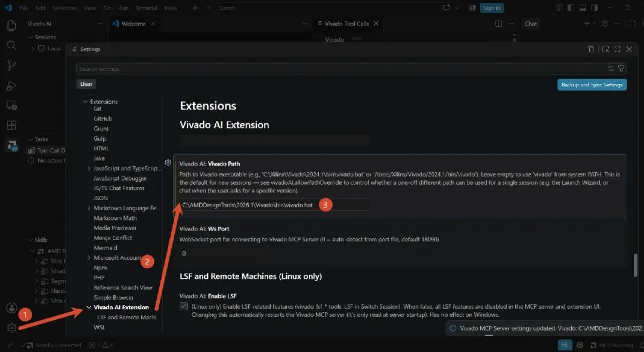The width and height of the screenshot is (644, 352).
Task: Click the Manage gear in the activity bar
Action: point(11,328)
